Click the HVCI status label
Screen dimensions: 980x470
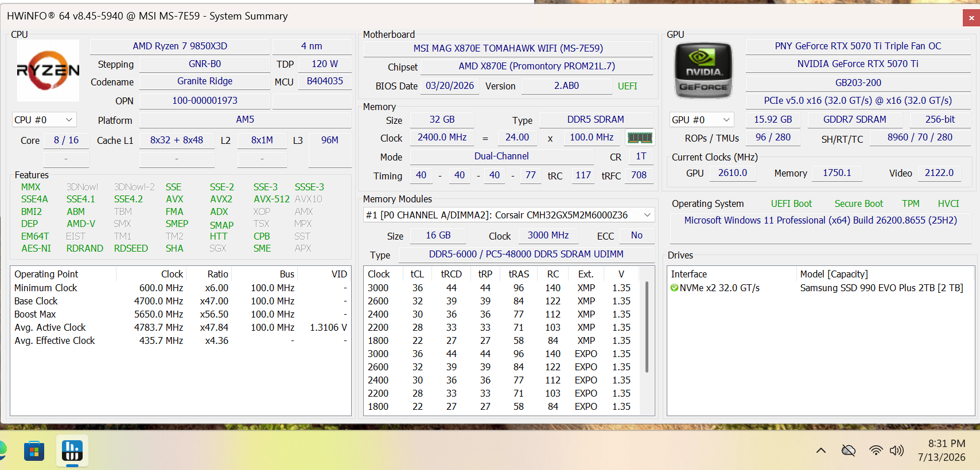948,204
